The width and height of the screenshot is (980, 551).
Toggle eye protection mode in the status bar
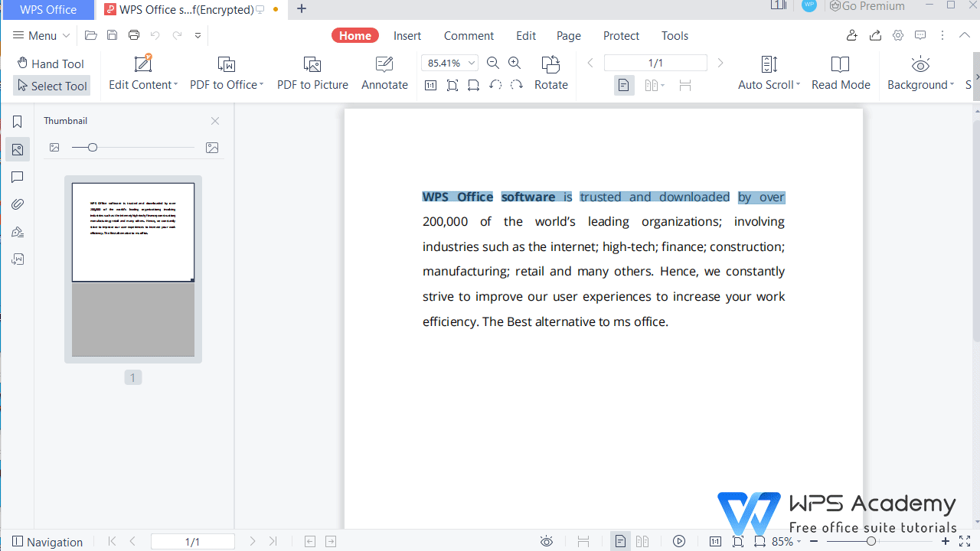pyautogui.click(x=547, y=542)
